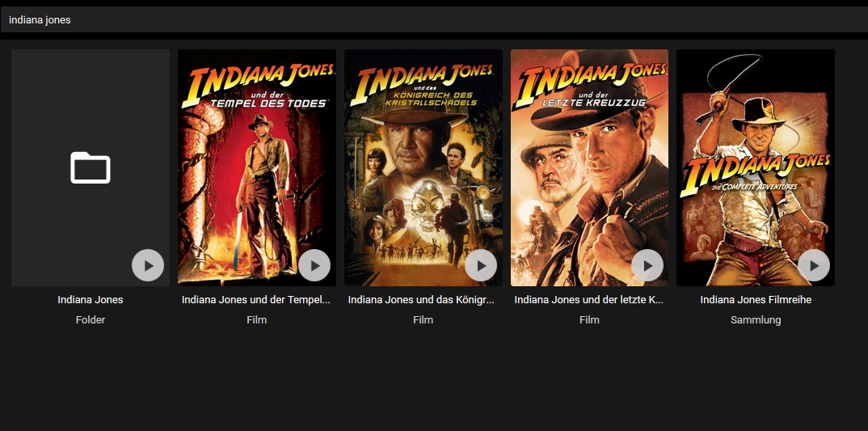Open the 'Indiana Jones' folder title link
The height and width of the screenshot is (431, 868).
pos(91,300)
